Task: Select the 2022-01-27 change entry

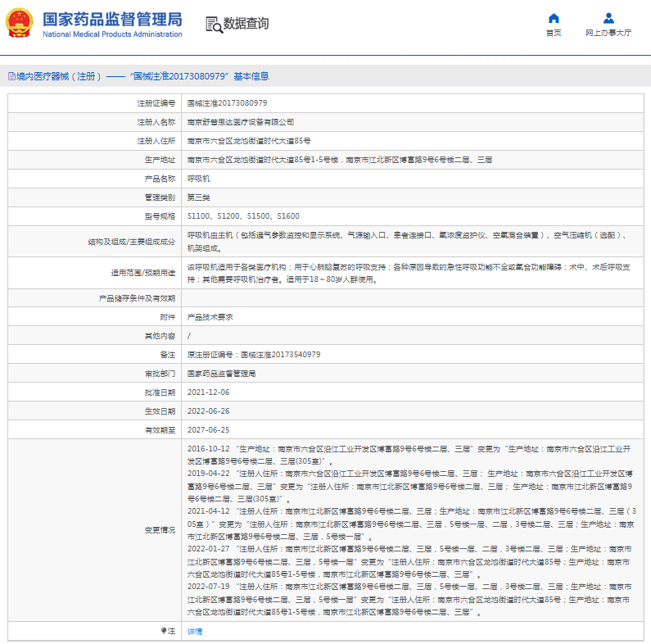Action: click(409, 562)
